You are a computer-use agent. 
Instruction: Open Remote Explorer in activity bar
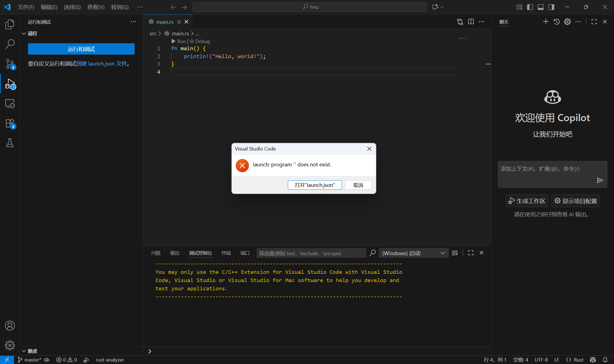pos(10,104)
